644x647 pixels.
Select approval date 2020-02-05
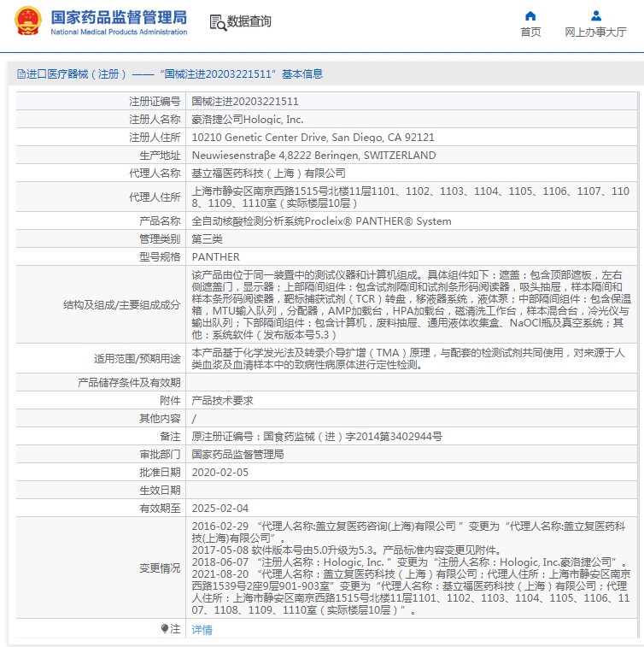220,473
